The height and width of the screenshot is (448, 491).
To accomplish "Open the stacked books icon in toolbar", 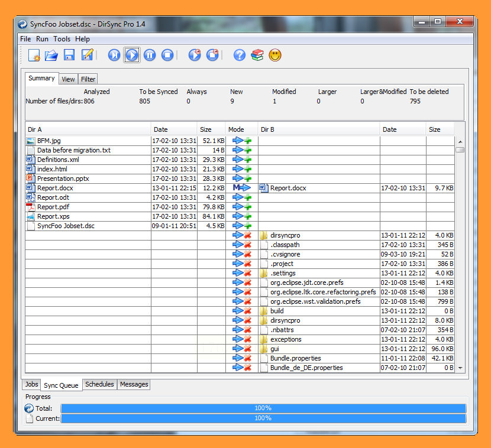I will coord(257,56).
